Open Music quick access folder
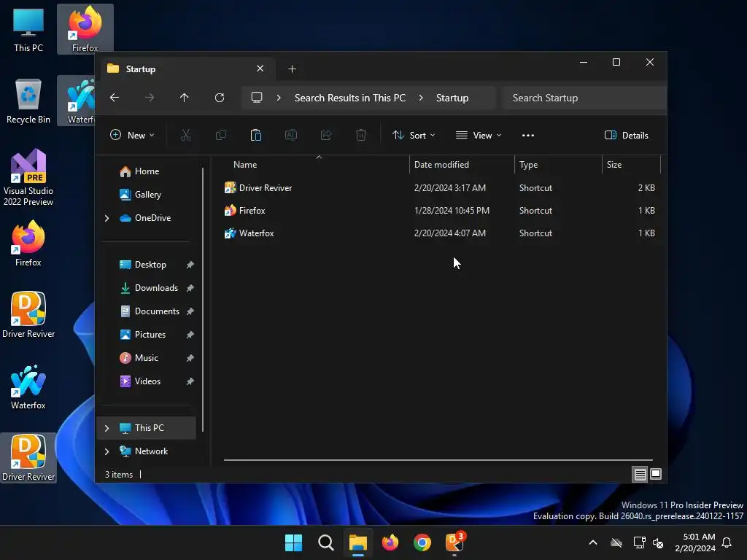The image size is (747, 560). (x=146, y=358)
